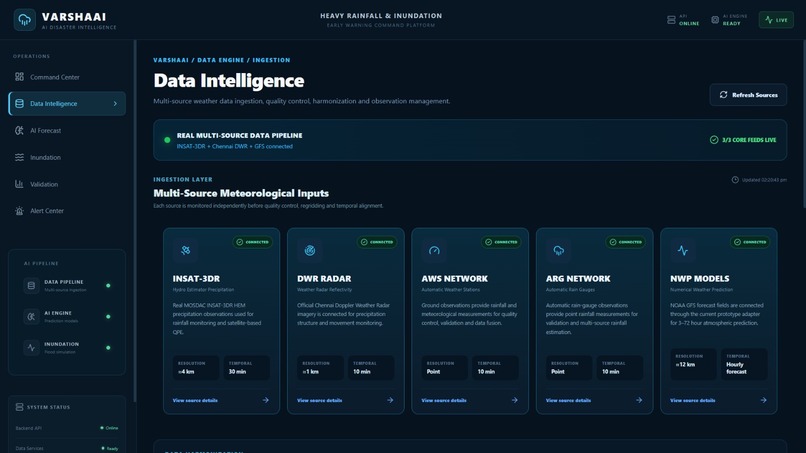Open View source details for AWS Network
The image size is (806, 453).
pos(444,400)
